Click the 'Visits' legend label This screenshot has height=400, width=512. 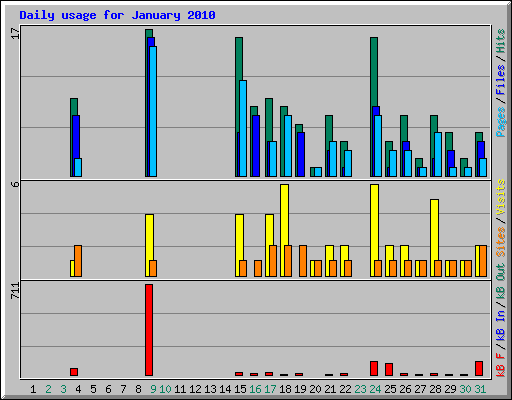[501, 198]
